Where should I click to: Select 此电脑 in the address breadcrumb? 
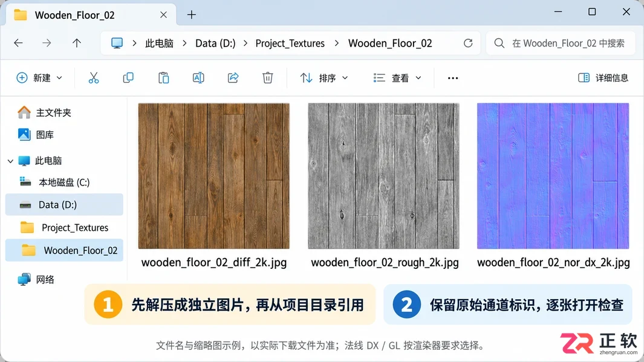160,43
